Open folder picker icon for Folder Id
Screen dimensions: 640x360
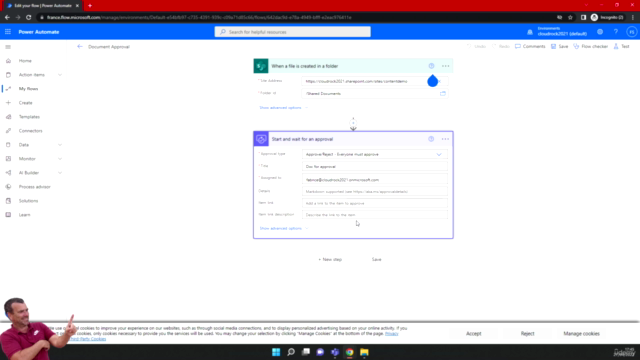443,93
